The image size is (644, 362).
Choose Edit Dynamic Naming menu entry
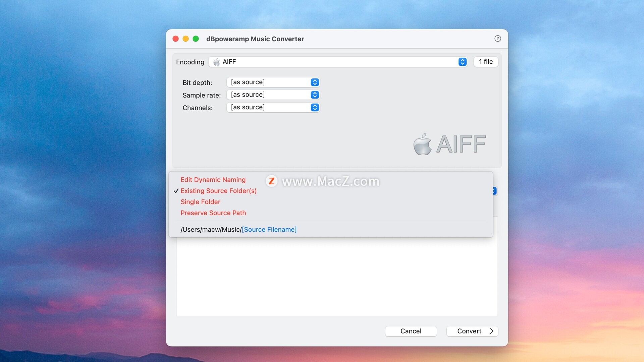[x=213, y=180]
